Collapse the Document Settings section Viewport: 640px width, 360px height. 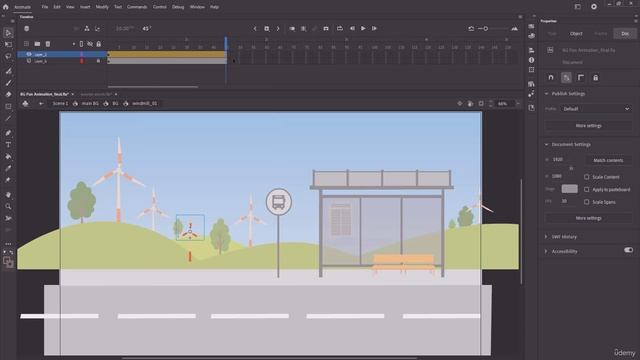tap(547, 144)
